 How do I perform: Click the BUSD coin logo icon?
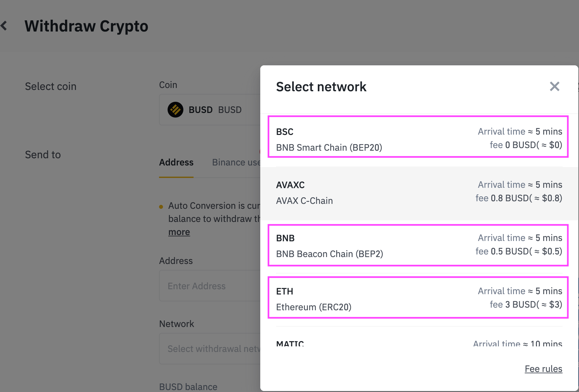click(x=175, y=110)
